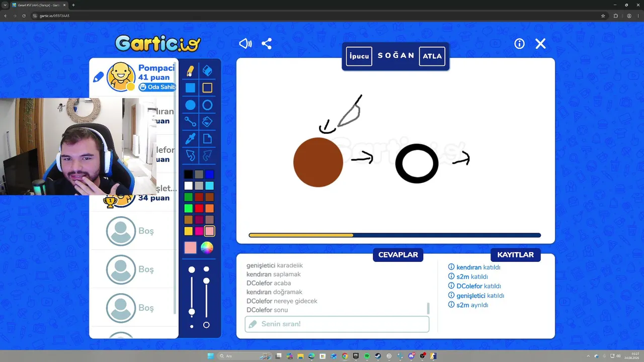
Task: Go back in browser history
Action: pyautogui.click(x=6, y=16)
